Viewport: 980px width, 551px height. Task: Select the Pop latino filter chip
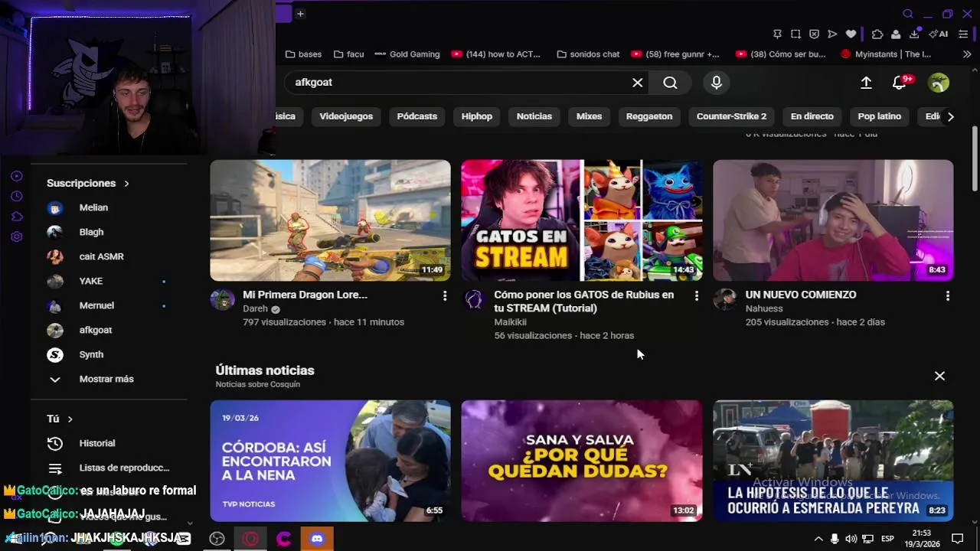point(879,116)
